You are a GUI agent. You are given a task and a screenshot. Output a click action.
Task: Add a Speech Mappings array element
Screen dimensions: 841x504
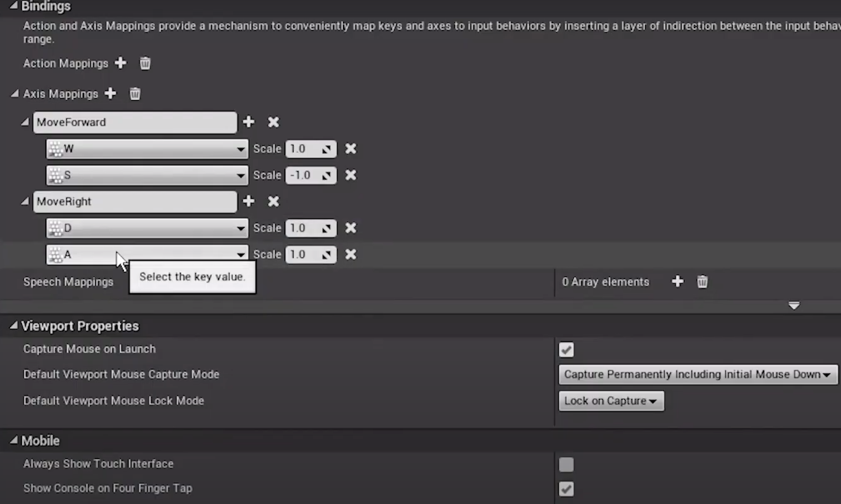pos(677,282)
